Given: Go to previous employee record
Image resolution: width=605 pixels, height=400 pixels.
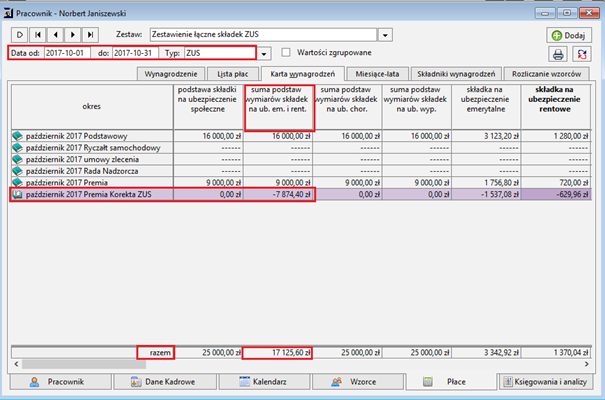Looking at the screenshot, I should (56, 35).
